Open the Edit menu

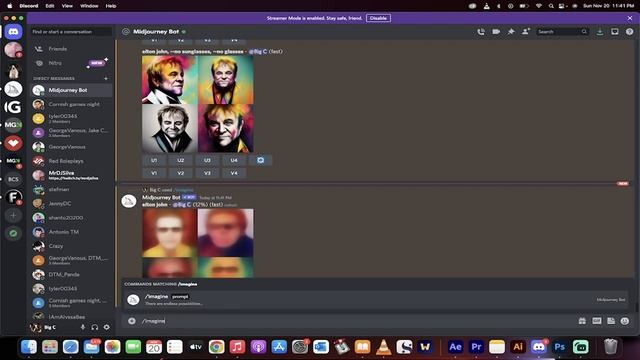tap(50, 6)
